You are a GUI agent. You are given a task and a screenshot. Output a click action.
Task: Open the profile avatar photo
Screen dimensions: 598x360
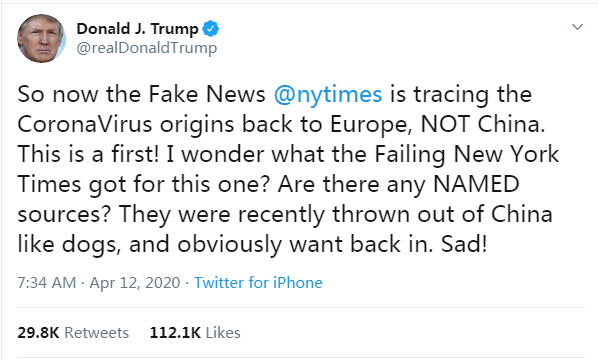click(41, 39)
